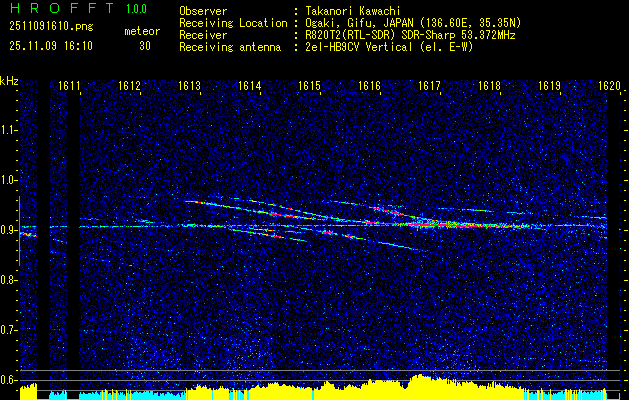
Task: Click the HROFFT title text
Action: (x=61, y=8)
